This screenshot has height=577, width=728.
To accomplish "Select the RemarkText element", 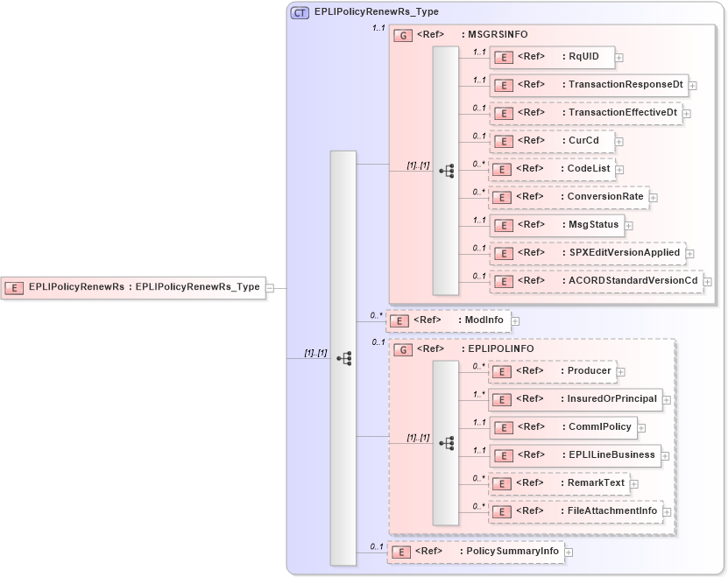I will pos(556,482).
